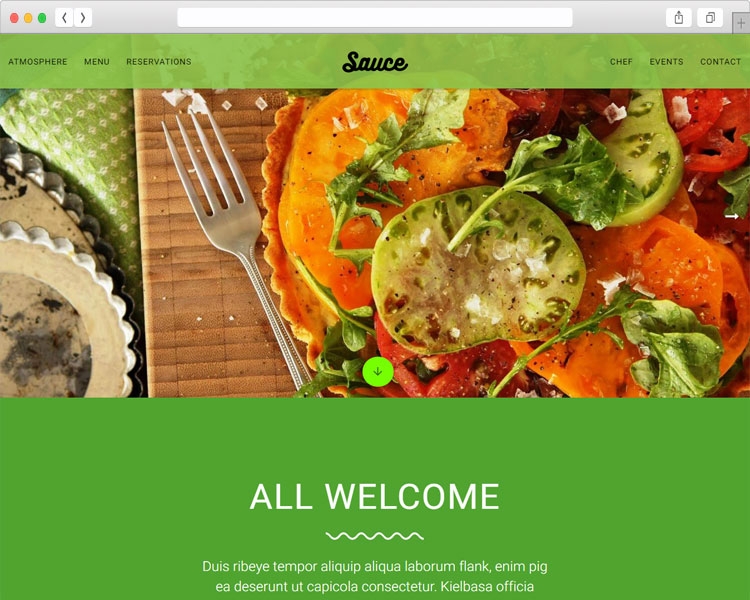Click the show tabs overview icon
750x600 pixels.
(710, 18)
